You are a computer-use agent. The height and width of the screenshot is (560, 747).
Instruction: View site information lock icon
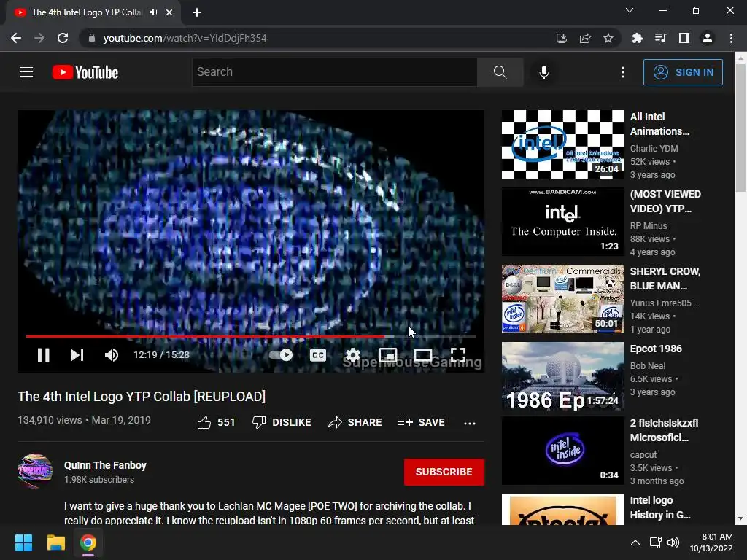(x=92, y=38)
